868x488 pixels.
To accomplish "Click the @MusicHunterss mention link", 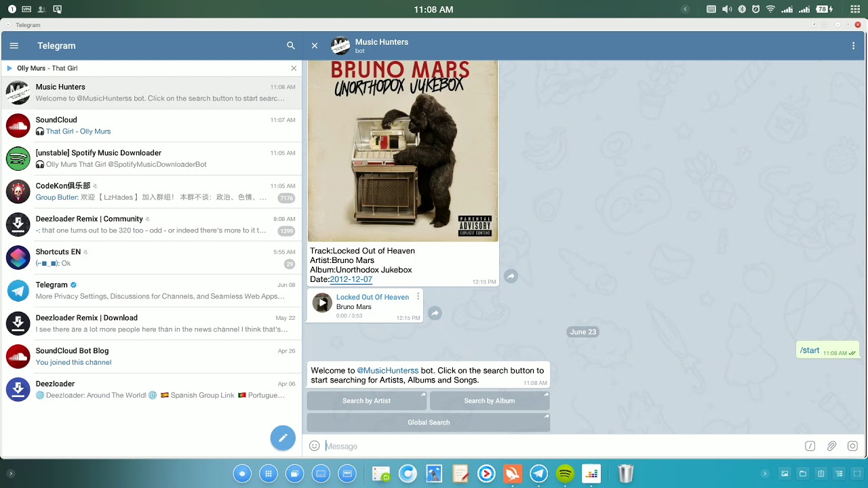I will click(x=387, y=371).
